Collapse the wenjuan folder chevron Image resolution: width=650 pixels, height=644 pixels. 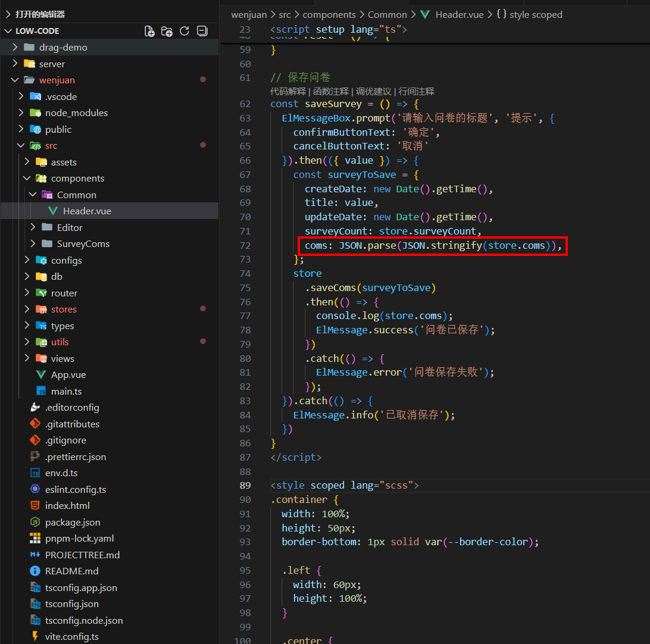[x=15, y=80]
